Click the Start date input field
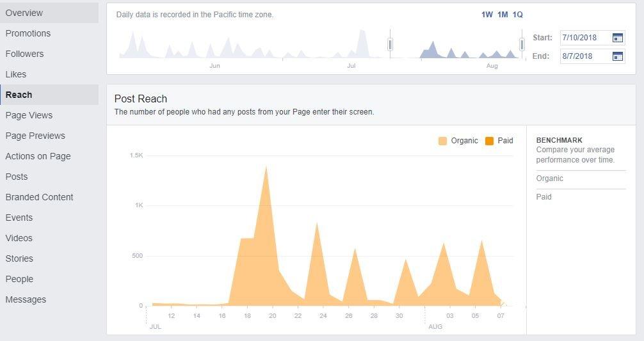The height and width of the screenshot is (341, 644). point(593,38)
